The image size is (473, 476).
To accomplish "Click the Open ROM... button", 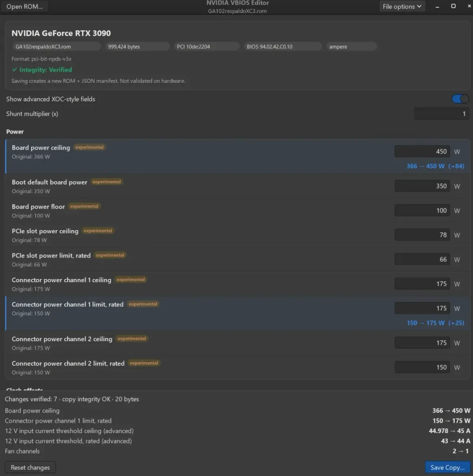I will (x=25, y=7).
